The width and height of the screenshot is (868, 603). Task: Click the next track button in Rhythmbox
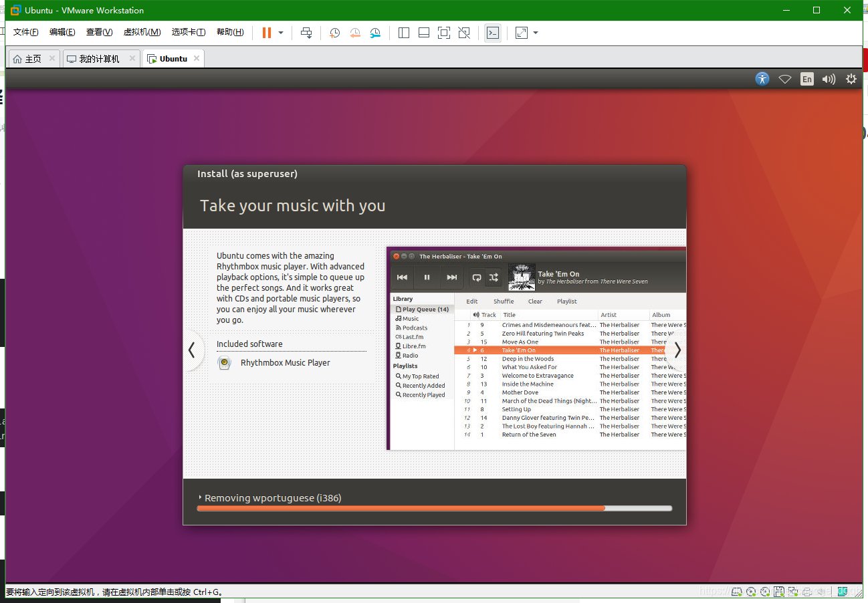(x=452, y=277)
